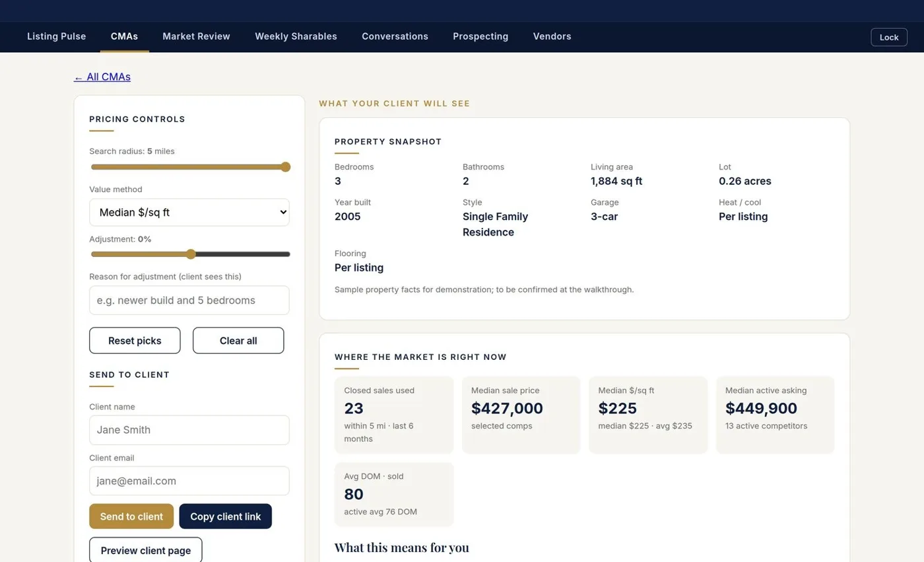The image size is (924, 562).
Task: Select the CMAs tab
Action: coord(124,36)
